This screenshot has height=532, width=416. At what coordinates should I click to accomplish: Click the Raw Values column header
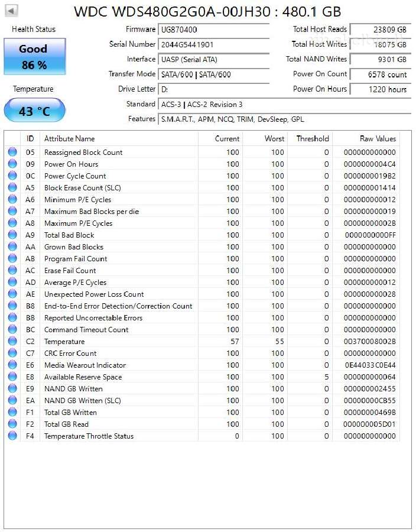click(x=366, y=138)
